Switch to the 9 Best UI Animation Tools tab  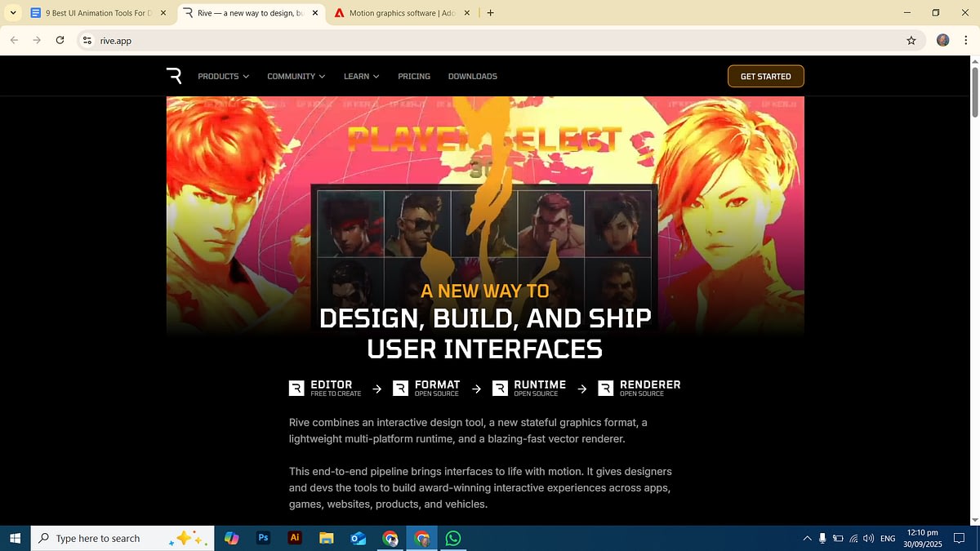[x=94, y=13]
